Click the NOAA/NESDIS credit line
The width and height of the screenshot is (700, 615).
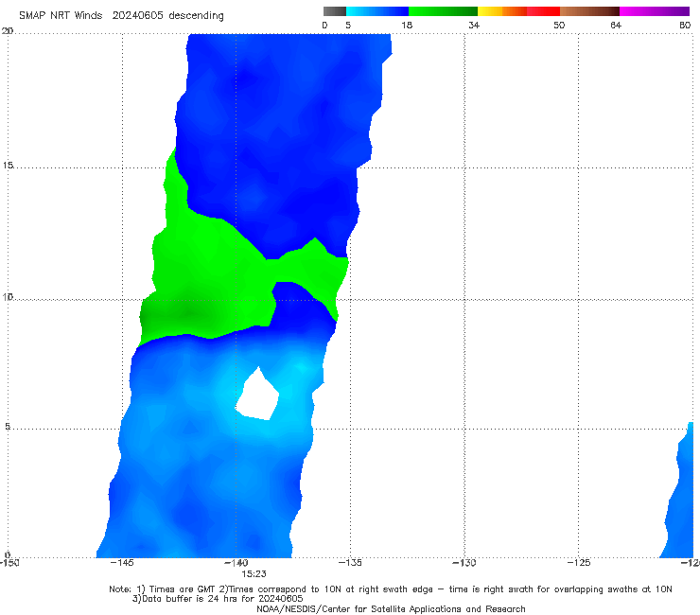coord(391,608)
